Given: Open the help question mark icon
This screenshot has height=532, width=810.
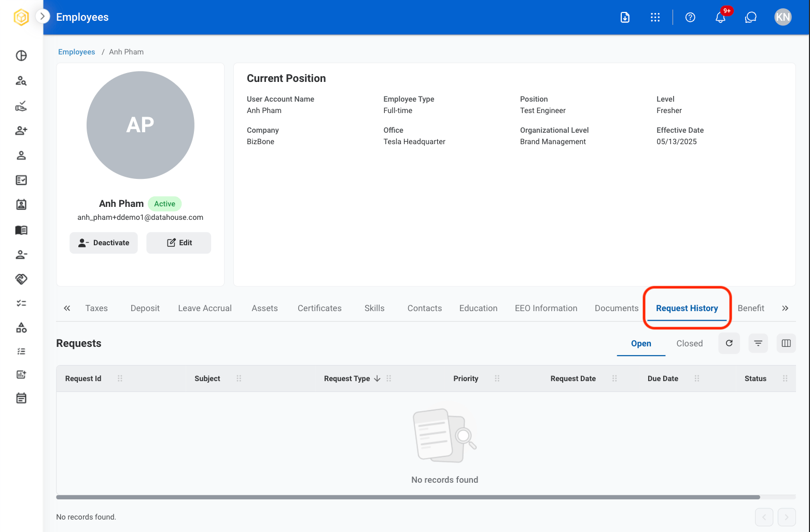Looking at the screenshot, I should (x=690, y=17).
